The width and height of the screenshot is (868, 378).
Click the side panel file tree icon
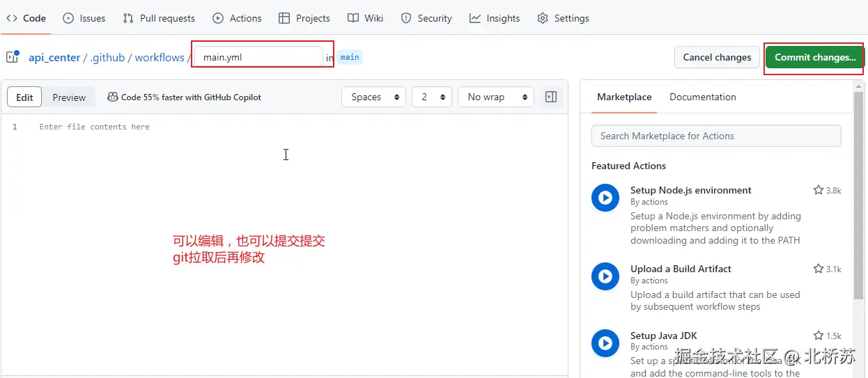click(13, 57)
